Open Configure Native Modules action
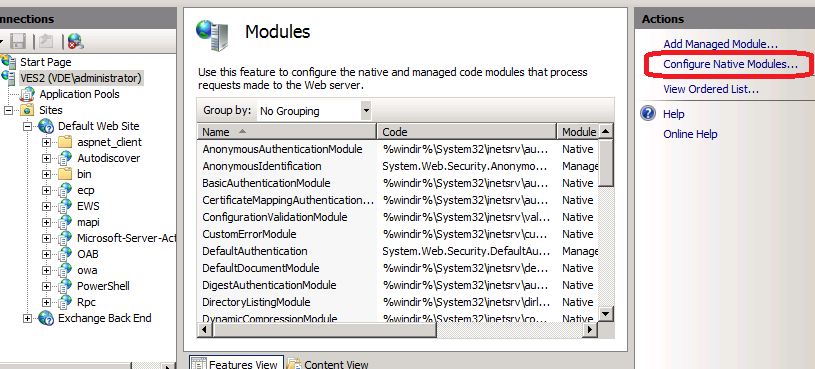 click(730, 64)
